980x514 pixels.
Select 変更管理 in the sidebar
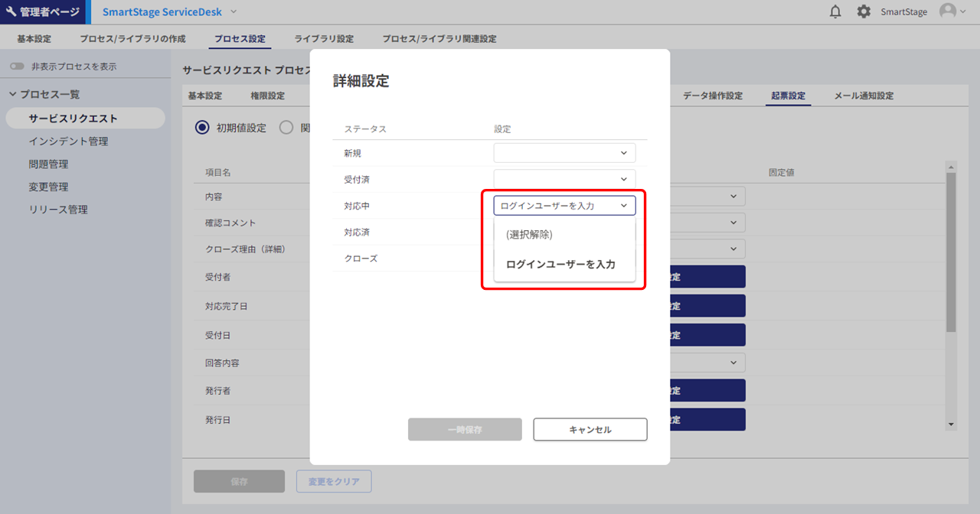[x=48, y=187]
